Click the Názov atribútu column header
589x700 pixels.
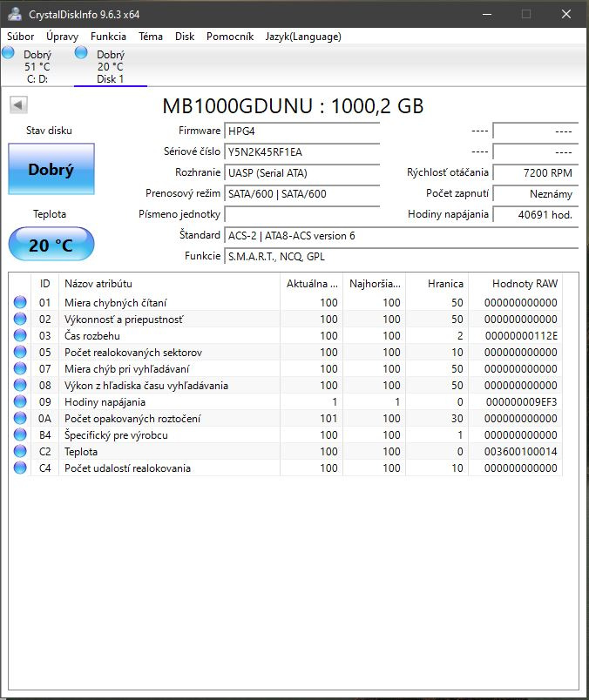tap(169, 284)
